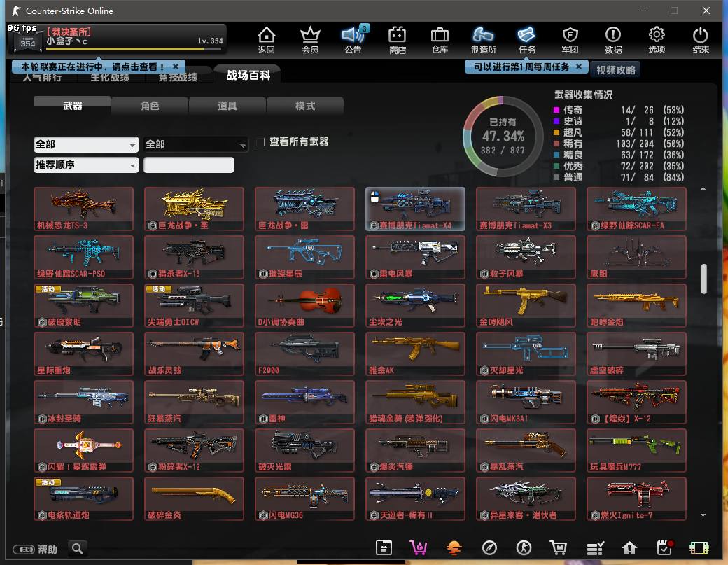
Task: Open the pink shopping cart icon
Action: [419, 548]
